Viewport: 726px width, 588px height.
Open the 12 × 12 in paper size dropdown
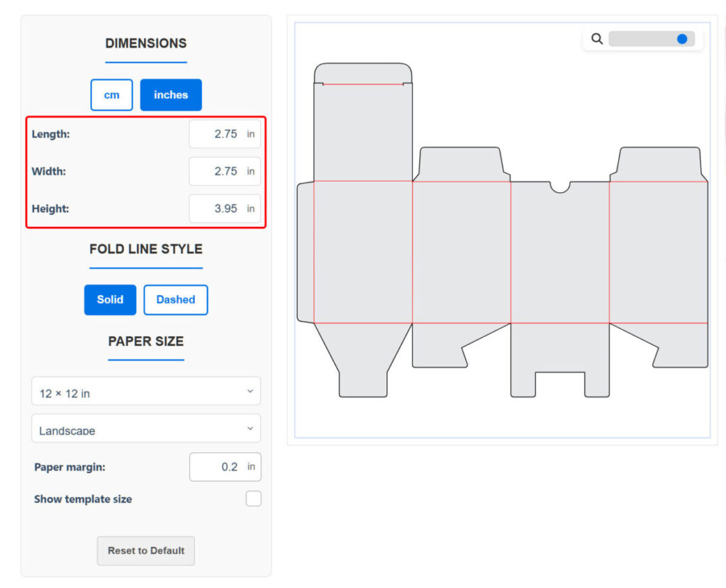coord(146,392)
